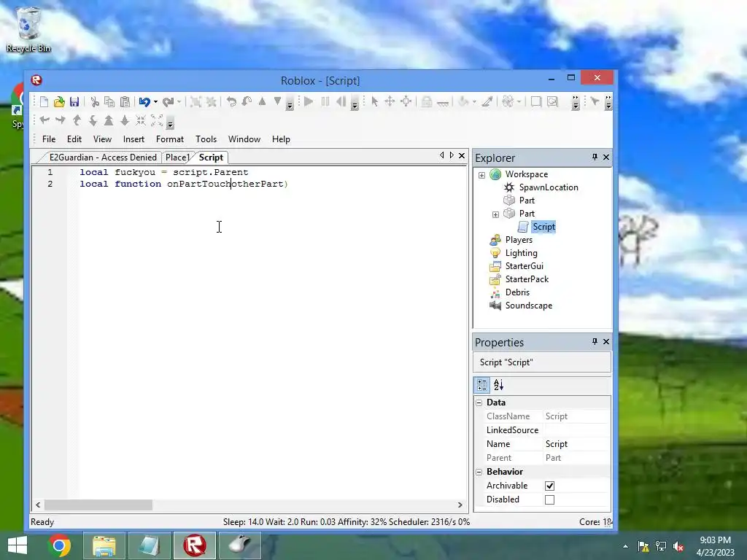Click the Copy toolbar icon
The height and width of the screenshot is (560, 747).
109,101
